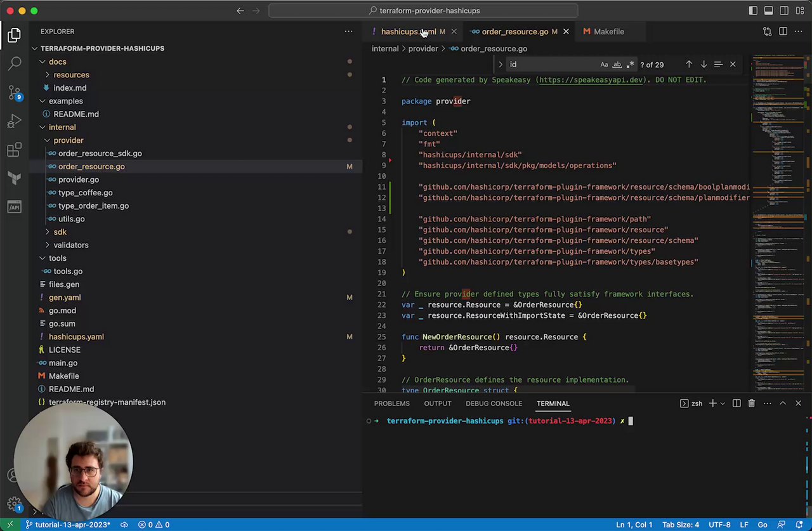Open the speakeasyapi.dev link in code
Screen dimensions: 812x531
click(591, 80)
